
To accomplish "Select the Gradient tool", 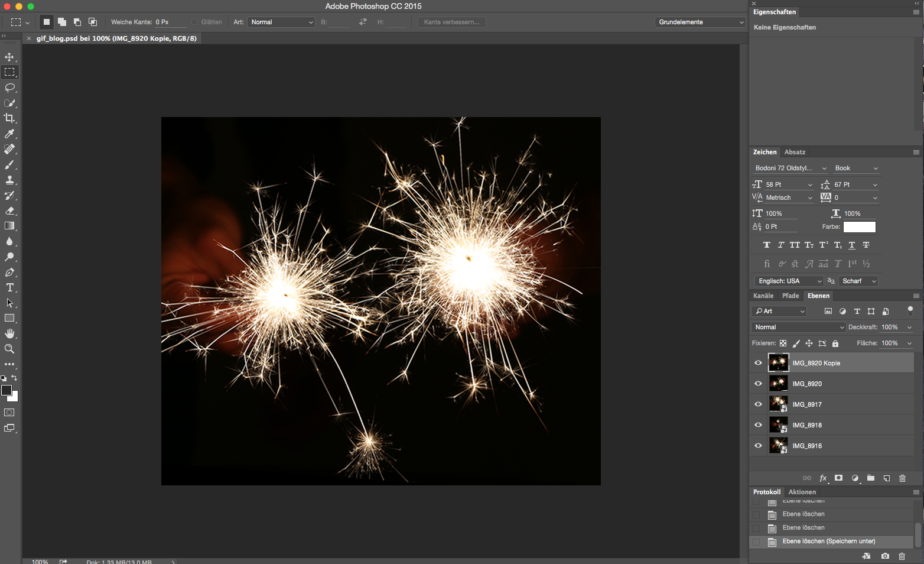I will (9, 226).
